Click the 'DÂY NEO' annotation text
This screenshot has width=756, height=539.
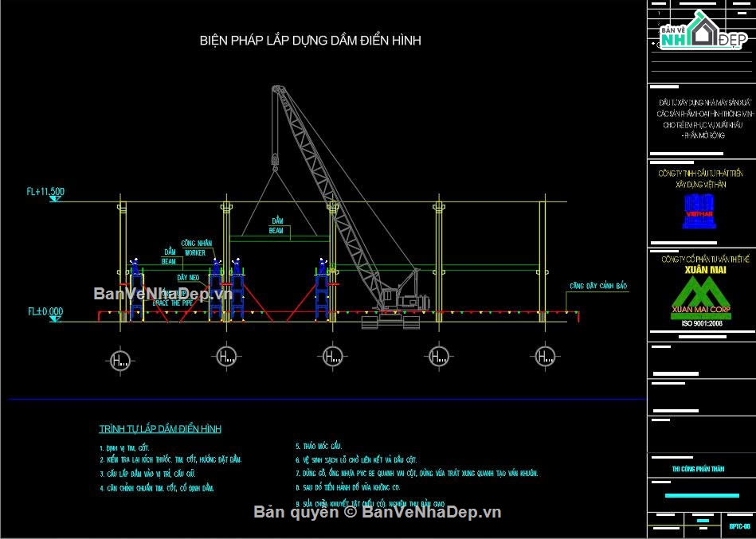click(189, 278)
